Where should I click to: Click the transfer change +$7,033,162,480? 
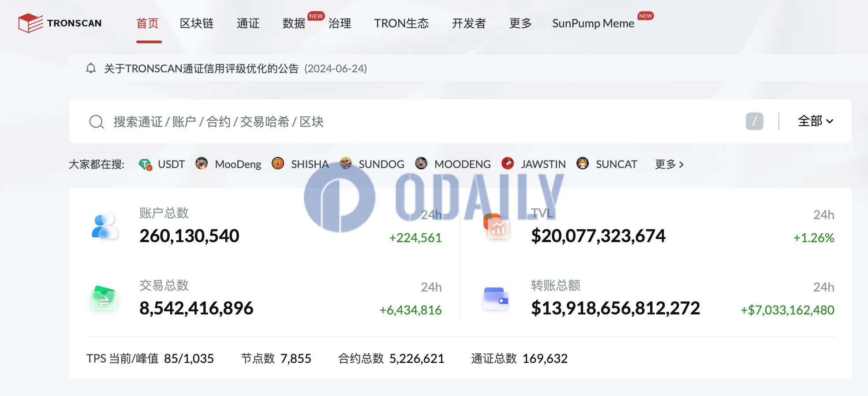tap(787, 310)
